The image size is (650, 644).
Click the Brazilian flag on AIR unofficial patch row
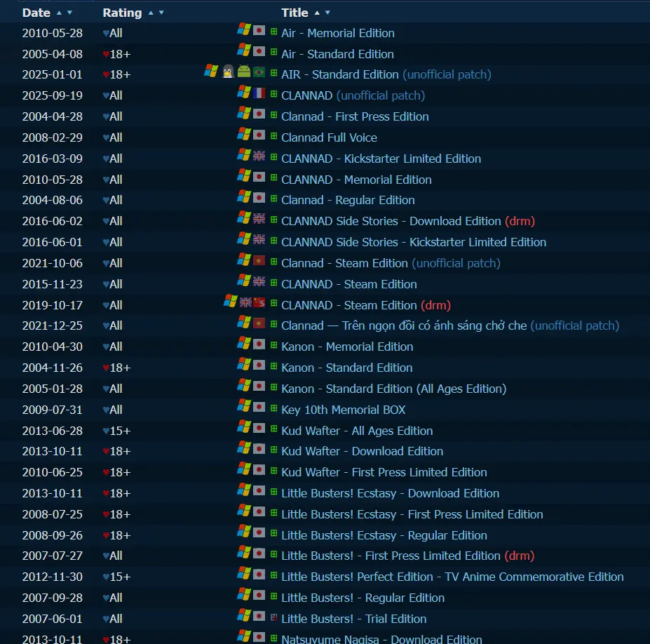pos(259,72)
